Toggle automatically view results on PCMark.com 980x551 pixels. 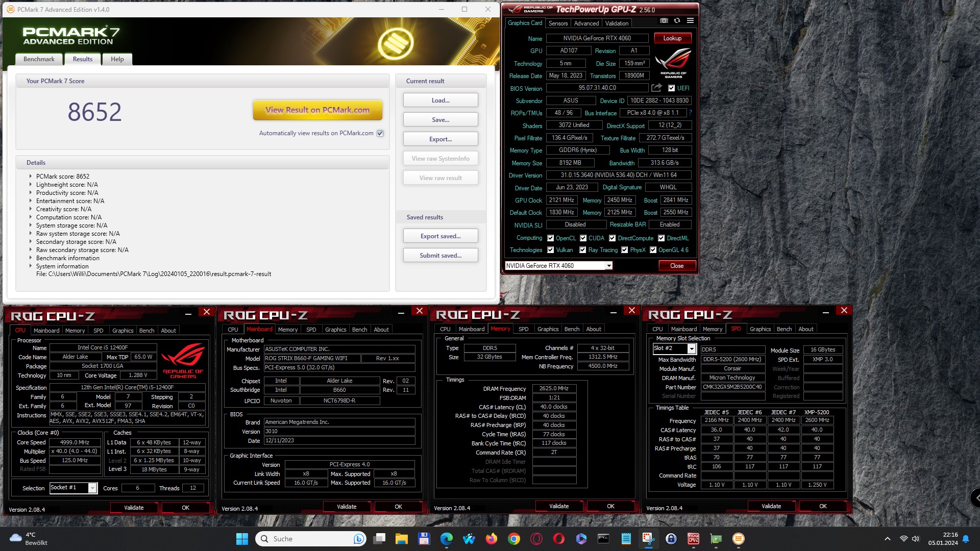[x=380, y=133]
